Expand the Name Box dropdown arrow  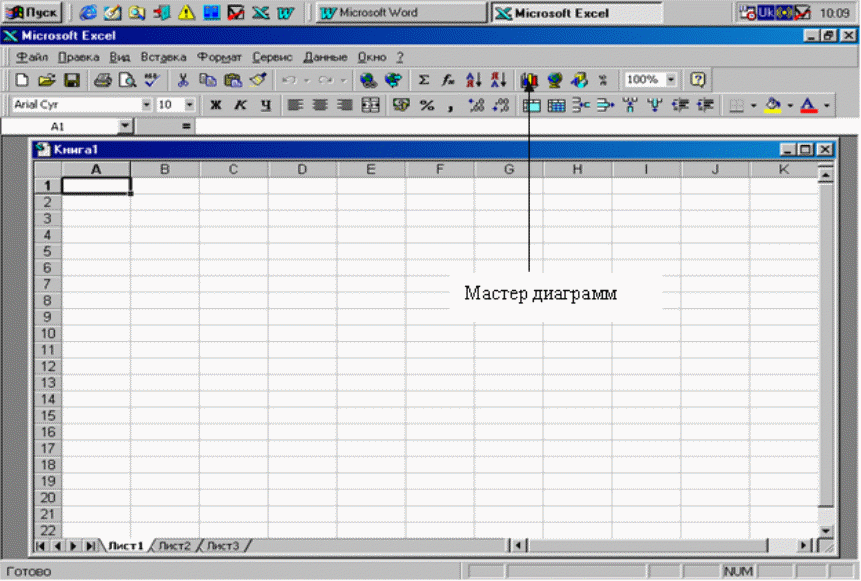(125, 126)
